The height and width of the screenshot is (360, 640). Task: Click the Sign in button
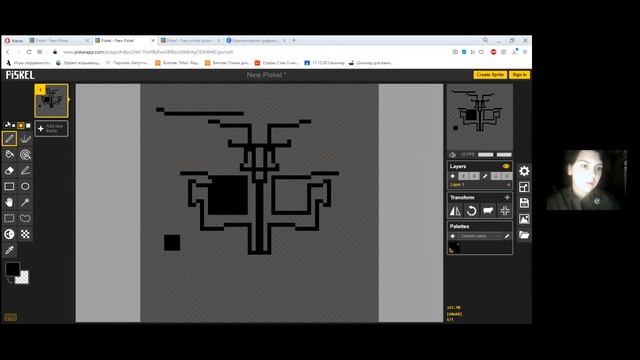coord(520,75)
